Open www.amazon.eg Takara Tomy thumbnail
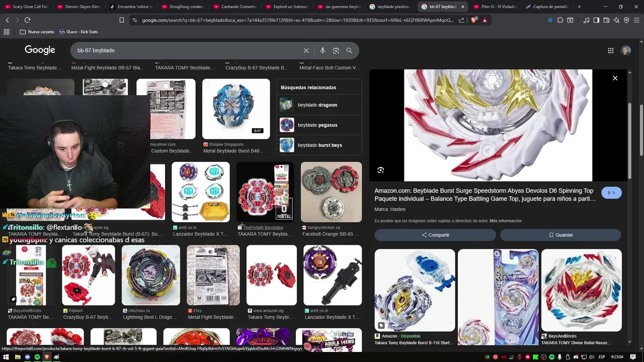The image size is (644, 362). (x=272, y=275)
